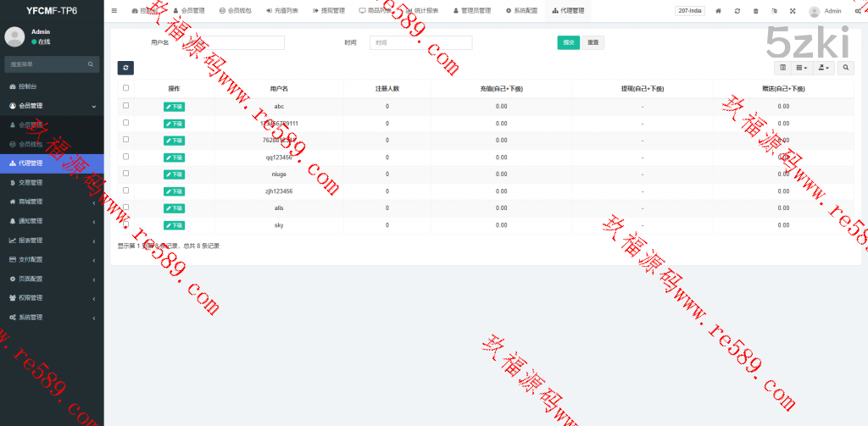The image size is (868, 426).
Task: Select the checkbox for user abc
Action: tap(126, 106)
